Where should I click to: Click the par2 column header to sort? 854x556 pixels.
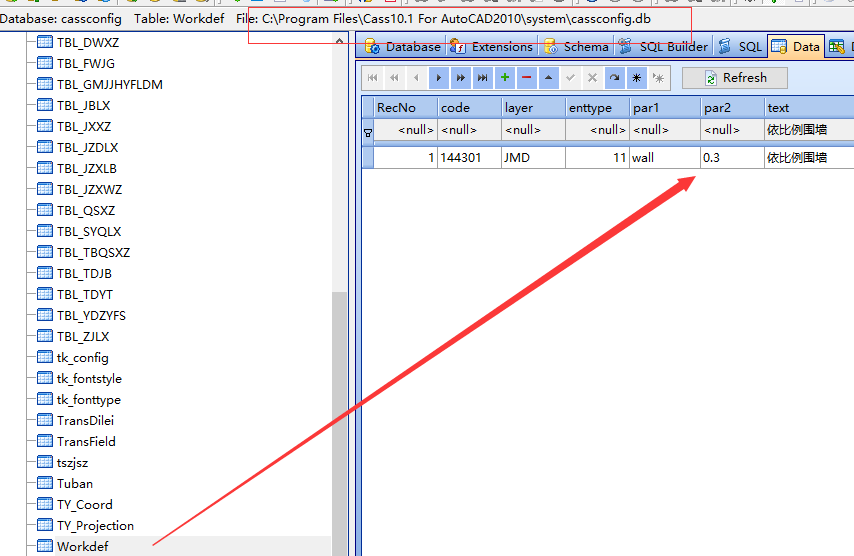731,107
